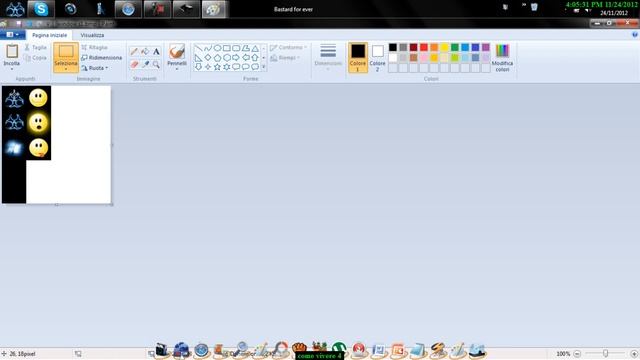This screenshot has height=360, width=640.
Task: Click the recycle bin icon in top bar
Action: (534, 7)
